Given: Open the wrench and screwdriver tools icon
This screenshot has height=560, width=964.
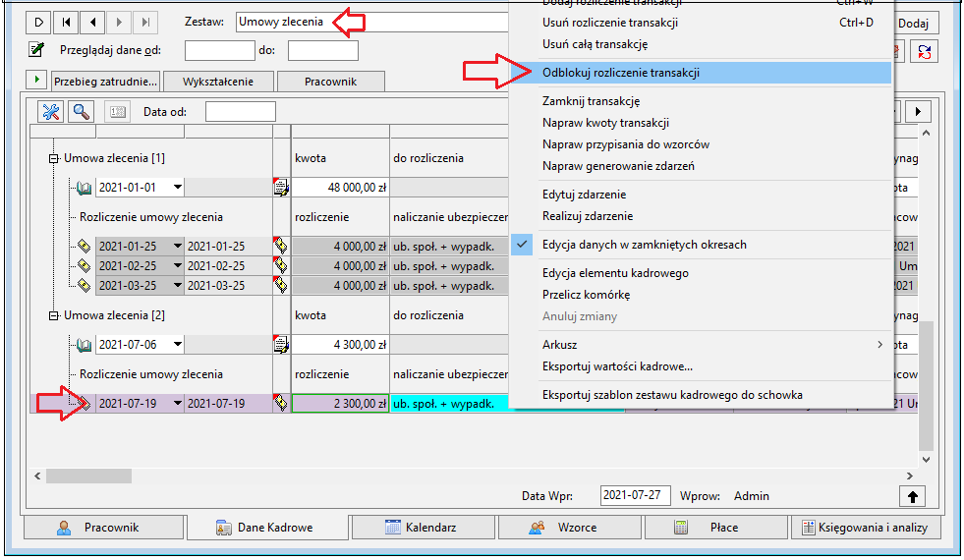Looking at the screenshot, I should pos(50,112).
